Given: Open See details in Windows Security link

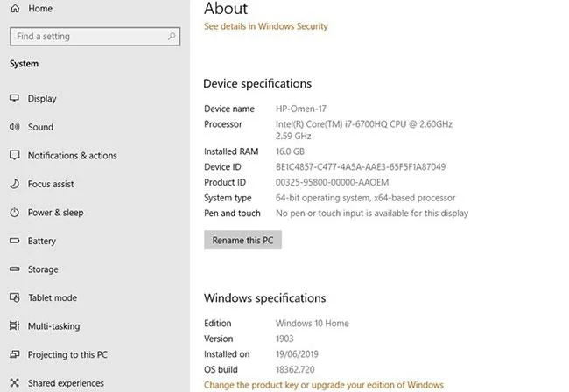Looking at the screenshot, I should pyautogui.click(x=266, y=26).
